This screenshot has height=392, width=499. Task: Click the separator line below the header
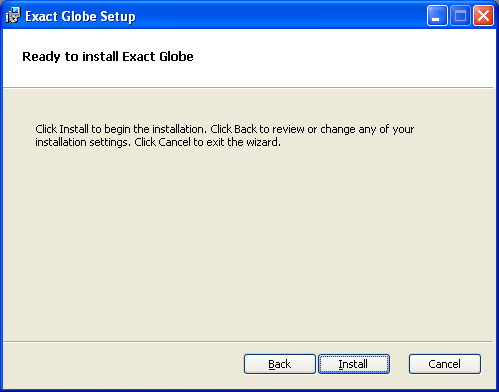(x=248, y=88)
